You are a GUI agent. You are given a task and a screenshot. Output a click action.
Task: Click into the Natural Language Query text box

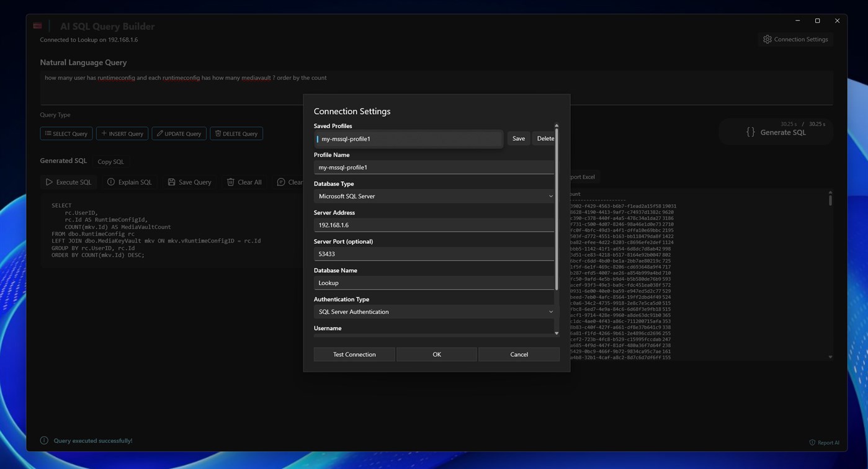click(x=436, y=88)
